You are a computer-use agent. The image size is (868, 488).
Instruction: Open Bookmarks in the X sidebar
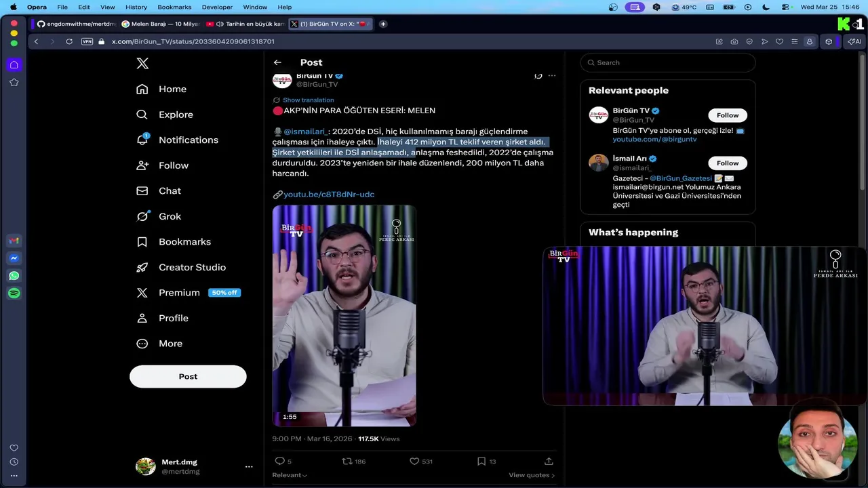(x=174, y=241)
